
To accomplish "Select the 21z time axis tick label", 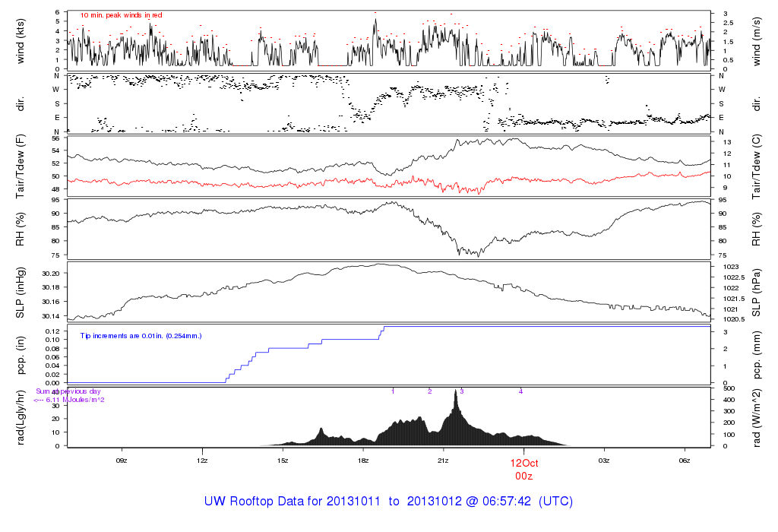I will (444, 461).
